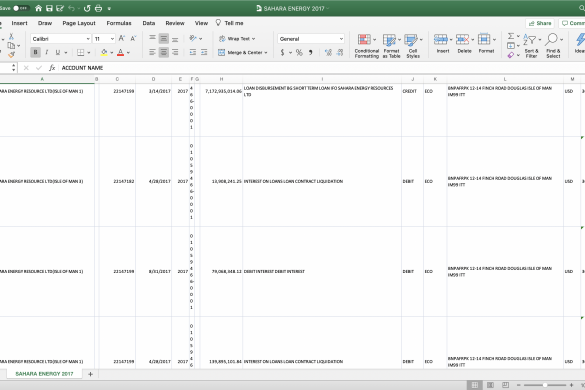Open Find & Select tool
Image resolution: width=585 pixels, height=390 pixels.
pos(551,39)
